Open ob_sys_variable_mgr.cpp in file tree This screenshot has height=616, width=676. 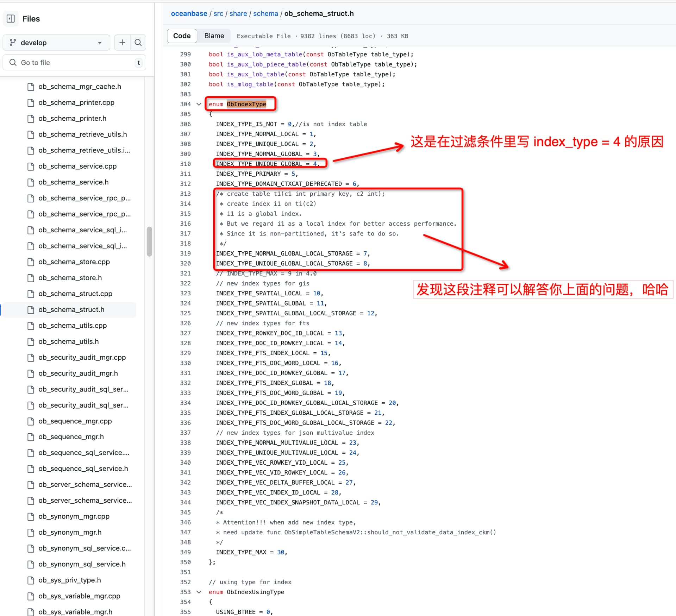[x=79, y=596]
